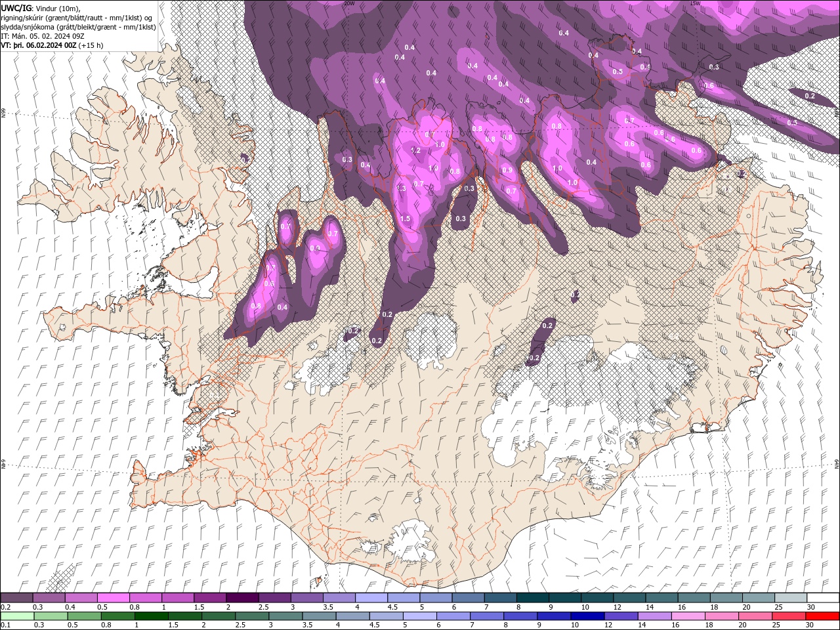This screenshot has height=630, width=840.
Task: Click the 0.2 swatch in the purple snow legend
Action: point(17,598)
